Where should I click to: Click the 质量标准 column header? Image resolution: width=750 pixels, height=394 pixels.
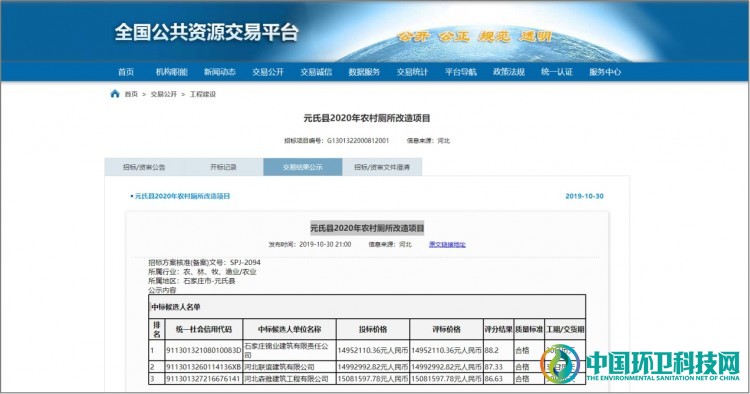[529, 329]
